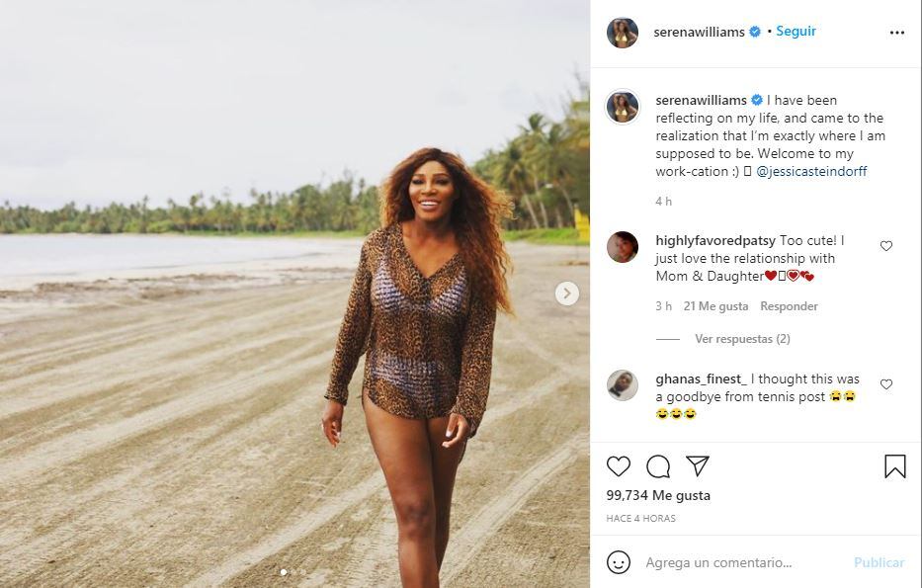Open ghanas_finest_'s profile avatar
The image size is (922, 588).
pos(623,385)
